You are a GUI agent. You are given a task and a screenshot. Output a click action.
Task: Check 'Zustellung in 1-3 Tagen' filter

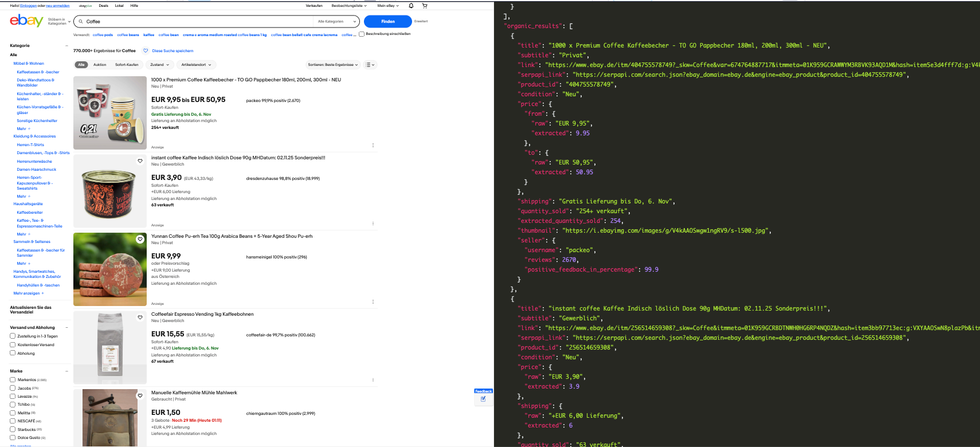(13, 336)
